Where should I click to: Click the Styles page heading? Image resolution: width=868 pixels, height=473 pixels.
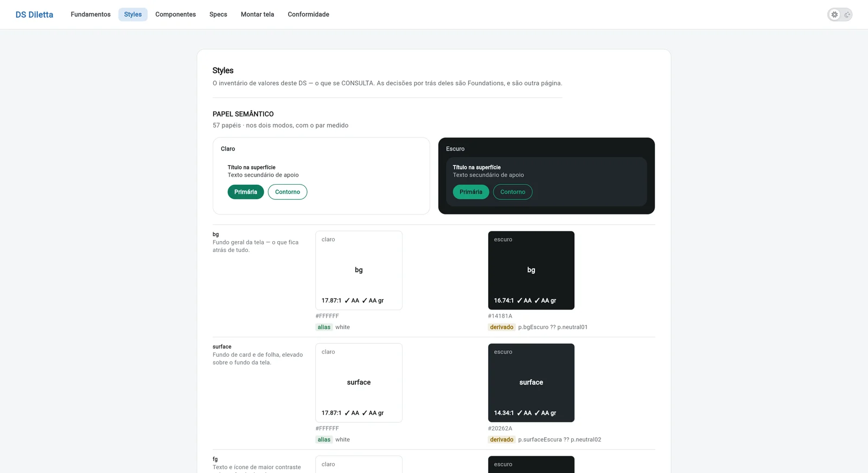223,71
